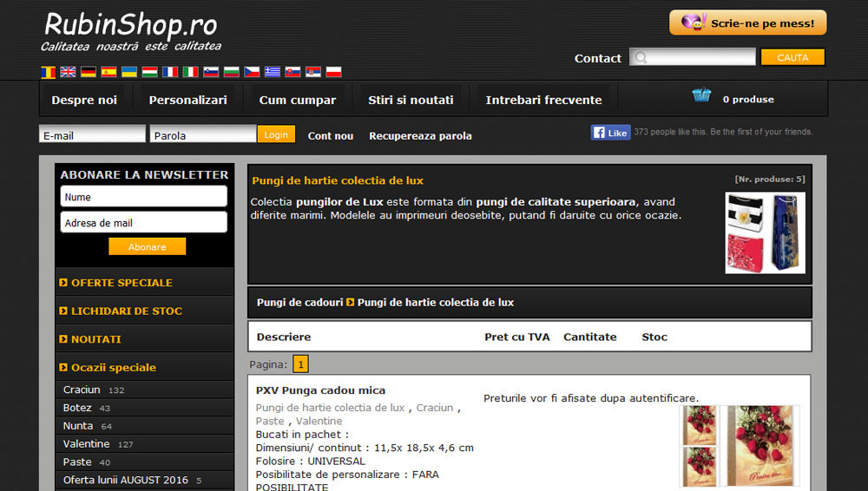
Task: Select the United Kingdom flag
Action: [x=68, y=71]
